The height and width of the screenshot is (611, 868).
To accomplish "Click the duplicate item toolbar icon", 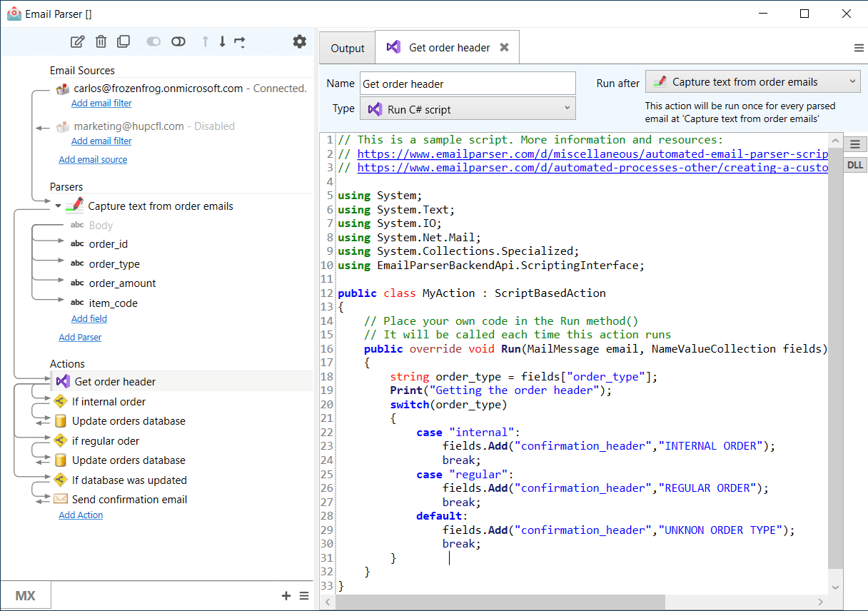I will point(123,41).
